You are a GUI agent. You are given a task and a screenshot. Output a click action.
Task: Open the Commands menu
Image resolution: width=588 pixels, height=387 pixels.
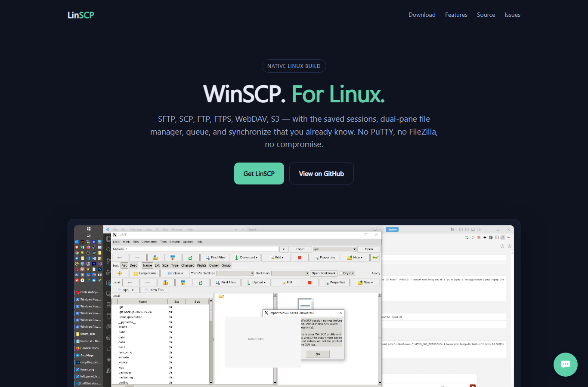(x=149, y=242)
